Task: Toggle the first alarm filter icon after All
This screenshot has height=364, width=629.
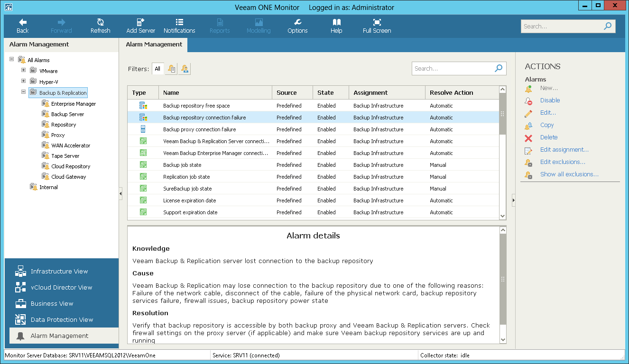Action: pyautogui.click(x=172, y=69)
